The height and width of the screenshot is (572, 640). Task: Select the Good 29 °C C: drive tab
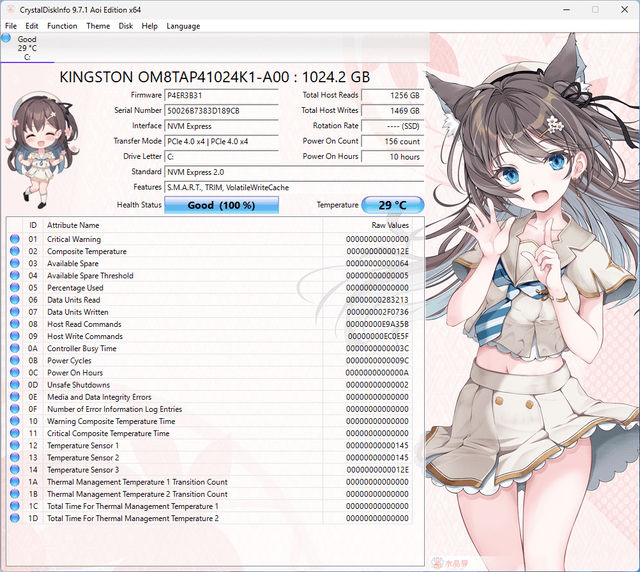coord(27,48)
